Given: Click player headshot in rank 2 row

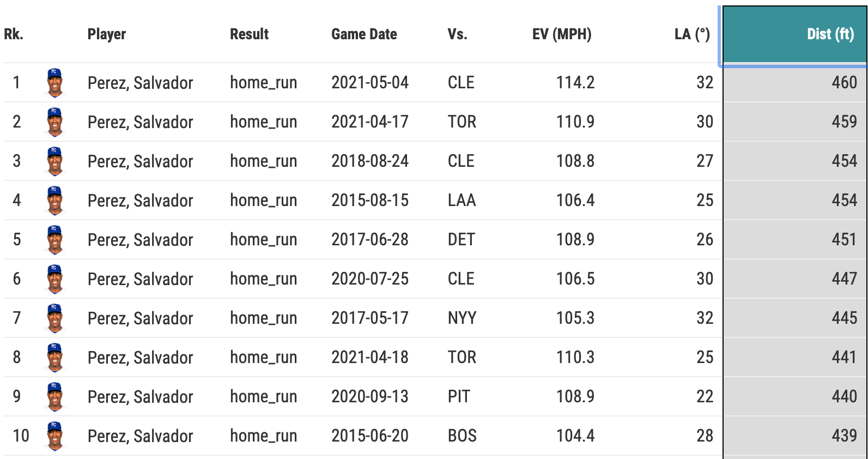Looking at the screenshot, I should (x=54, y=122).
